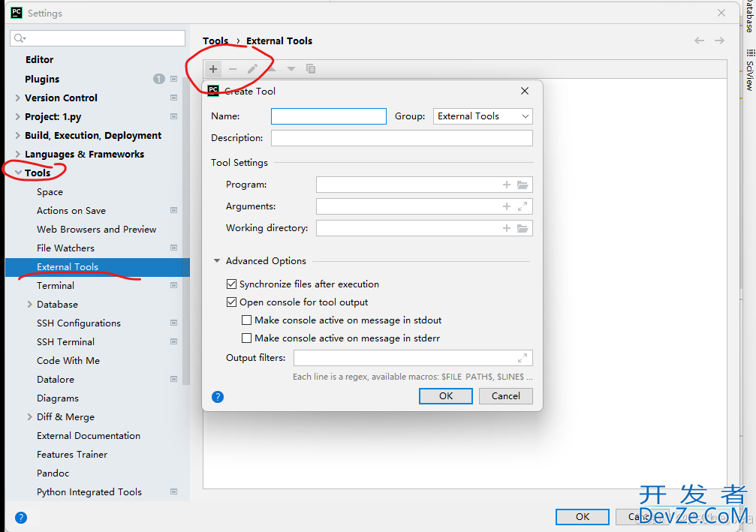The image size is (756, 532).
Task: Select the Plugins settings category
Action: point(43,79)
